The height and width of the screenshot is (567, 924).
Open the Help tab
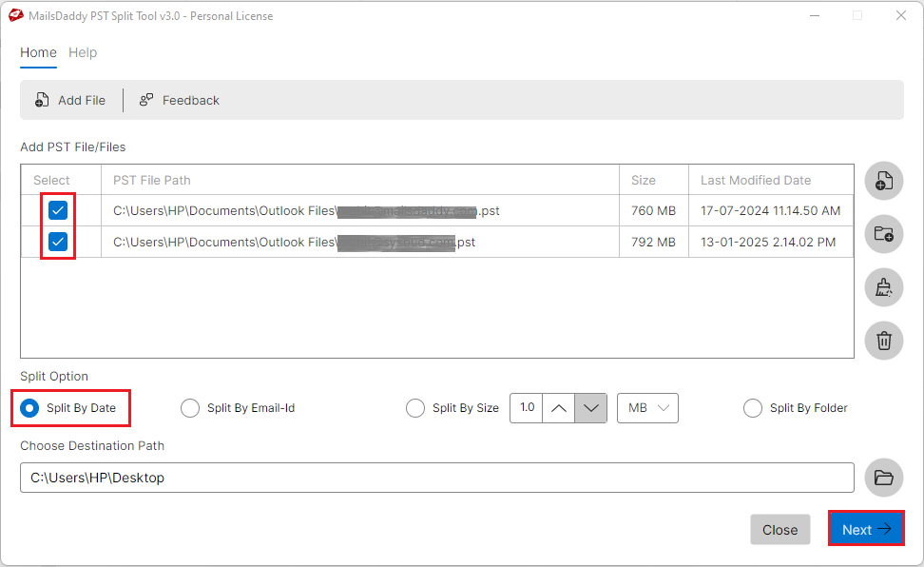(83, 52)
